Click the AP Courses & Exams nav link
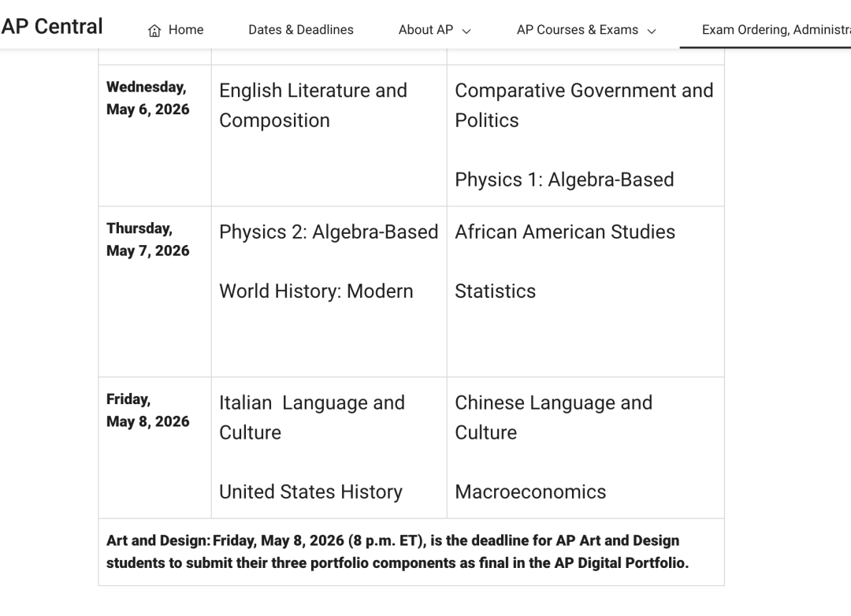This screenshot has height=616, width=851. tap(577, 30)
